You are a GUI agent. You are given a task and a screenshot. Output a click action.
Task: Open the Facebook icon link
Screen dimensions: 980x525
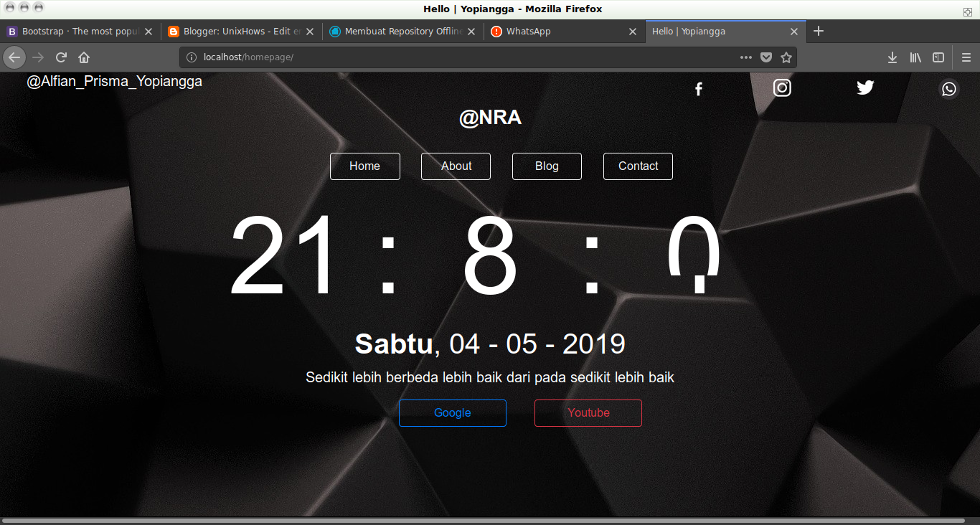pos(699,89)
